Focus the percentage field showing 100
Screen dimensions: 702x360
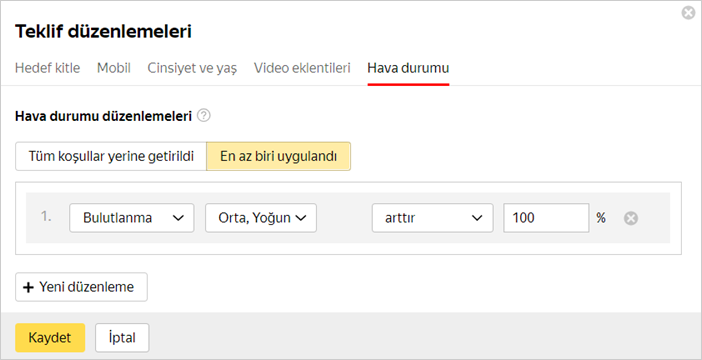(546, 218)
